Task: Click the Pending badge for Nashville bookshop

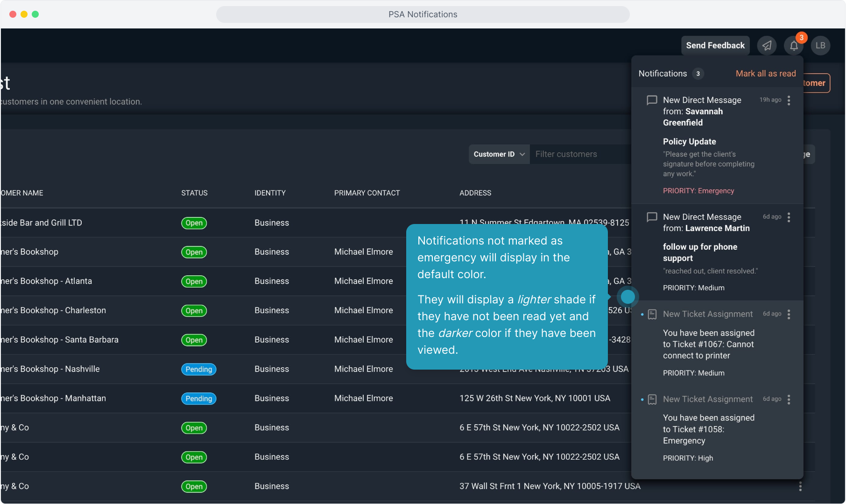Action: [x=198, y=370]
